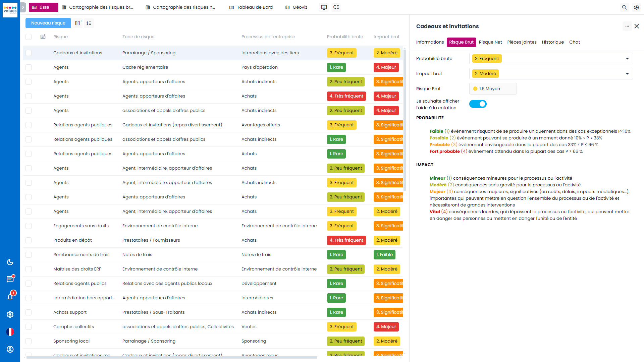Open the Remboursements de frais risk

tap(81, 255)
